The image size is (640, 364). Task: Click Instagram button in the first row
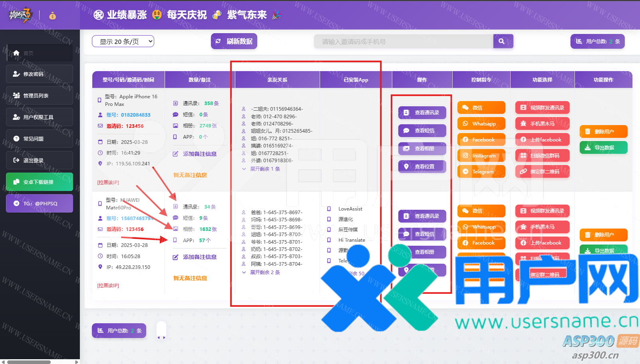pos(481,156)
